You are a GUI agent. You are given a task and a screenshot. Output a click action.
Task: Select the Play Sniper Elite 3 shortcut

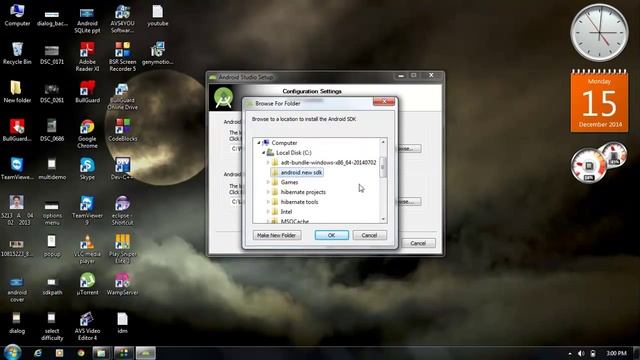(122, 249)
